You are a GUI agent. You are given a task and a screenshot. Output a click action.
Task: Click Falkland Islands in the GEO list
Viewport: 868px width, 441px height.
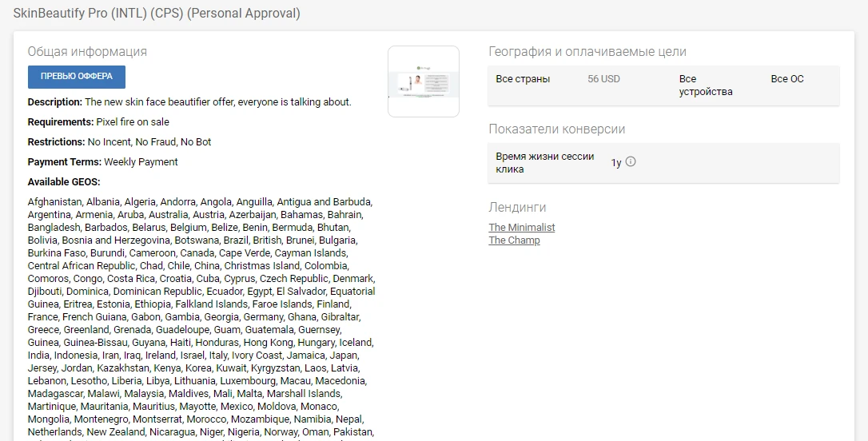(212, 304)
